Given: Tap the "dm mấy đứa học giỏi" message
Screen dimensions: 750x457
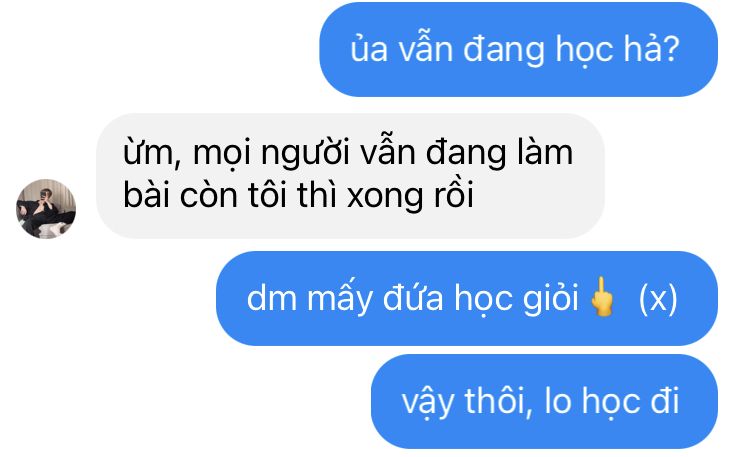Looking at the screenshot, I should click(467, 298).
